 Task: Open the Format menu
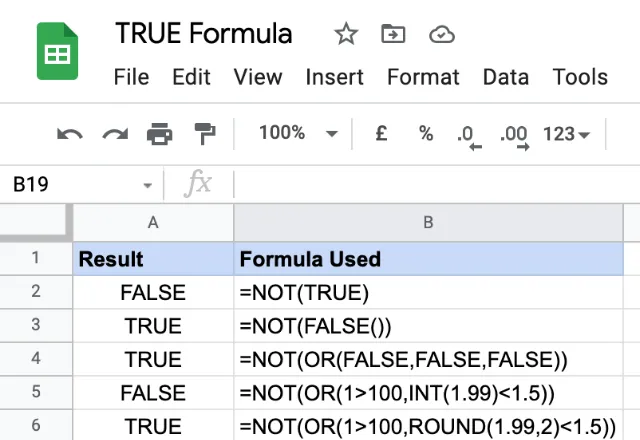pos(423,77)
